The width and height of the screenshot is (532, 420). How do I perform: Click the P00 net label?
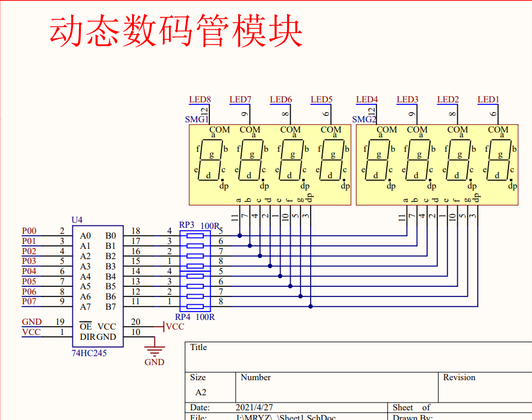tap(29, 231)
